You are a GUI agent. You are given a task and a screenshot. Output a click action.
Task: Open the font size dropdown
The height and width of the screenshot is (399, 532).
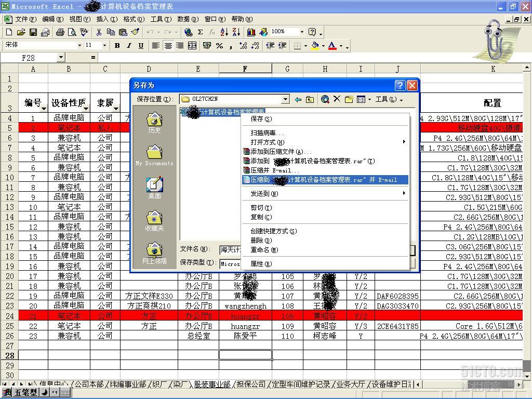(x=104, y=45)
